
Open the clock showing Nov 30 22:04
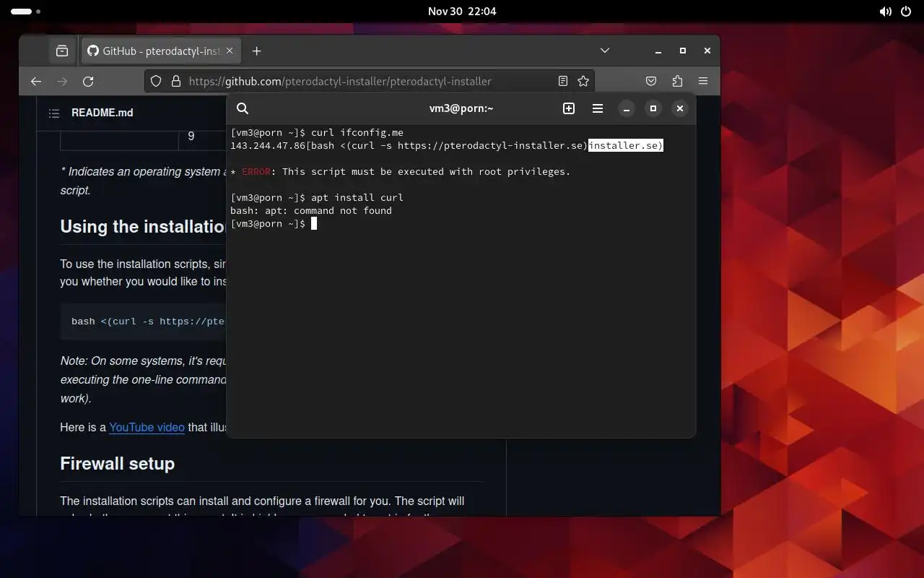pyautogui.click(x=462, y=12)
